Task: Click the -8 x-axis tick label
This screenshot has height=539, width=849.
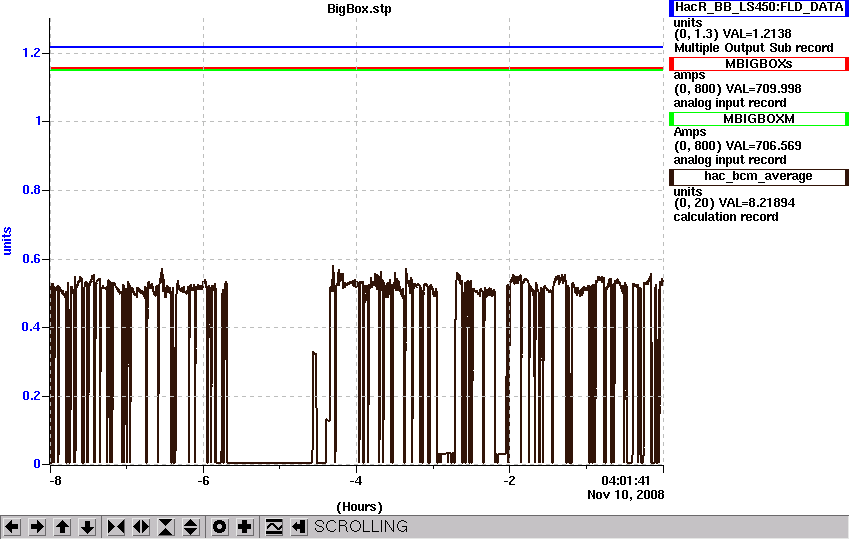Action: coord(55,481)
